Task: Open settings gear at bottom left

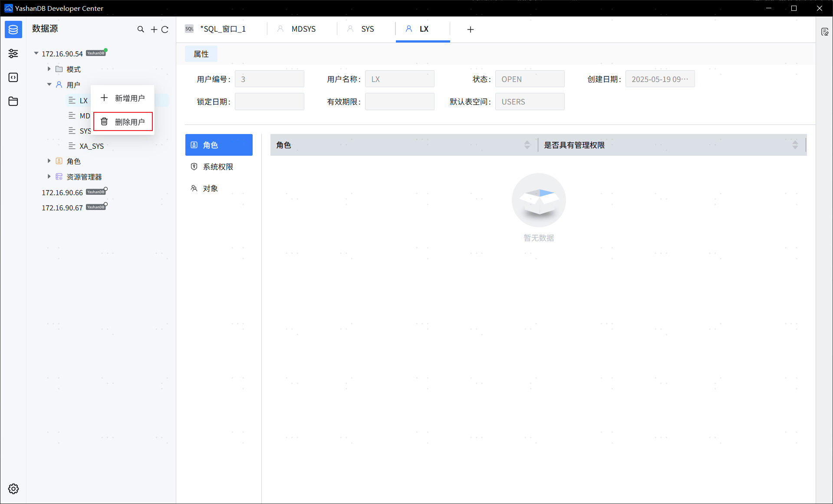Action: click(13, 489)
